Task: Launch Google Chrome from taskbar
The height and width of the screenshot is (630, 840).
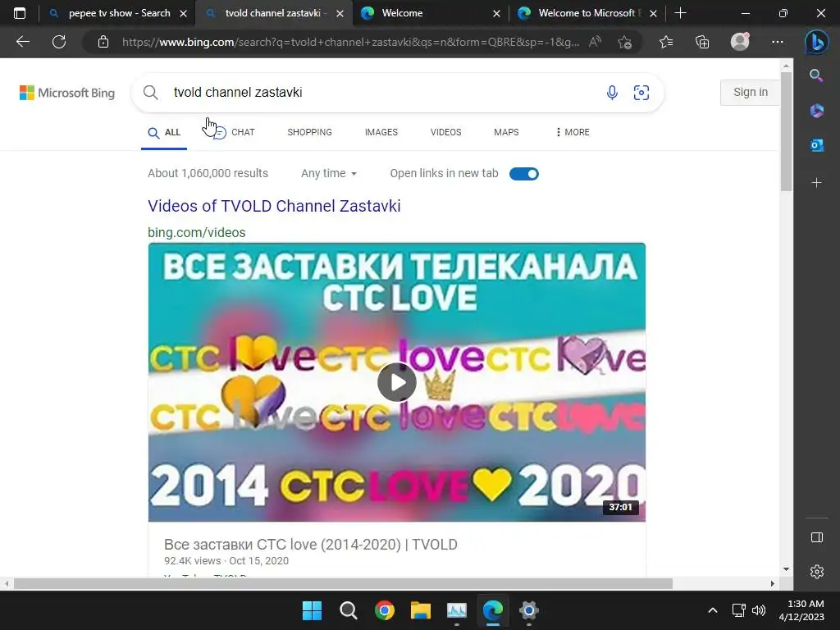Action: (384, 610)
